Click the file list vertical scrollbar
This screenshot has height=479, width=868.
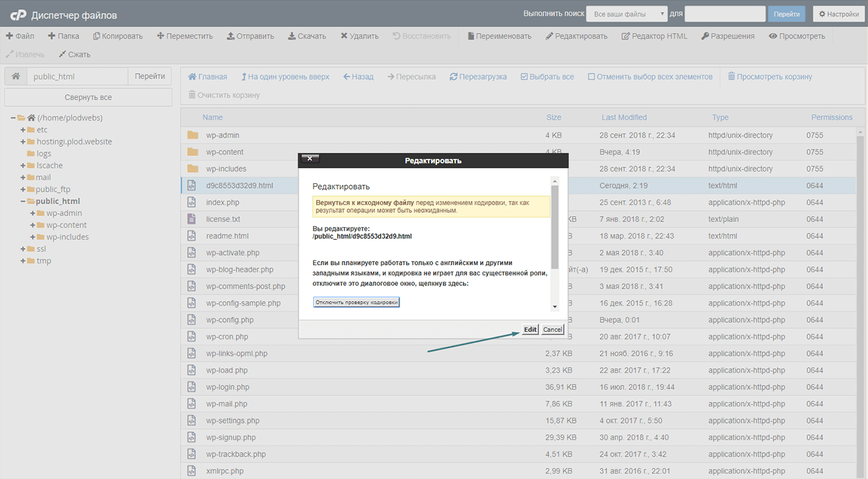(860, 303)
